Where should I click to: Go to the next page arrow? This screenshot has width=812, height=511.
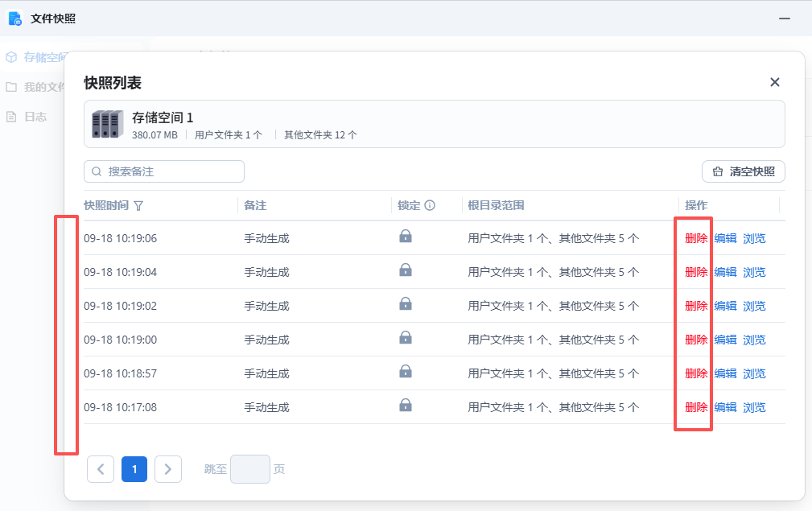pyautogui.click(x=168, y=469)
